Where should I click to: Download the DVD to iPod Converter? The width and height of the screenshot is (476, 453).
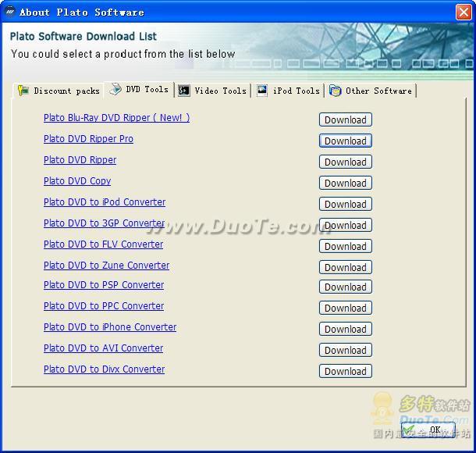point(346,204)
